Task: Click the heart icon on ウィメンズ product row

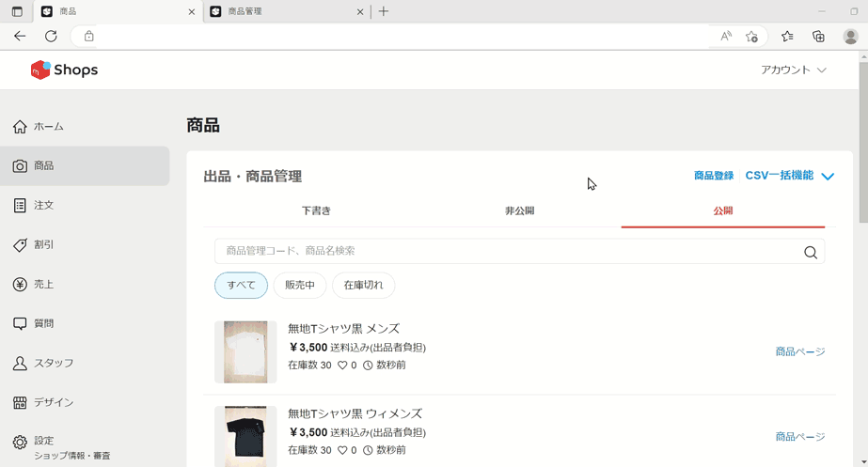Action: (342, 450)
